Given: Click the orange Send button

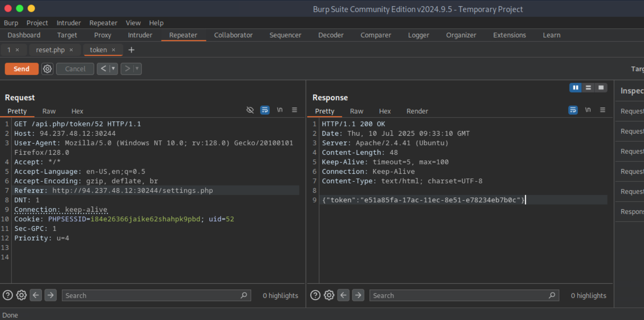Looking at the screenshot, I should [x=22, y=69].
